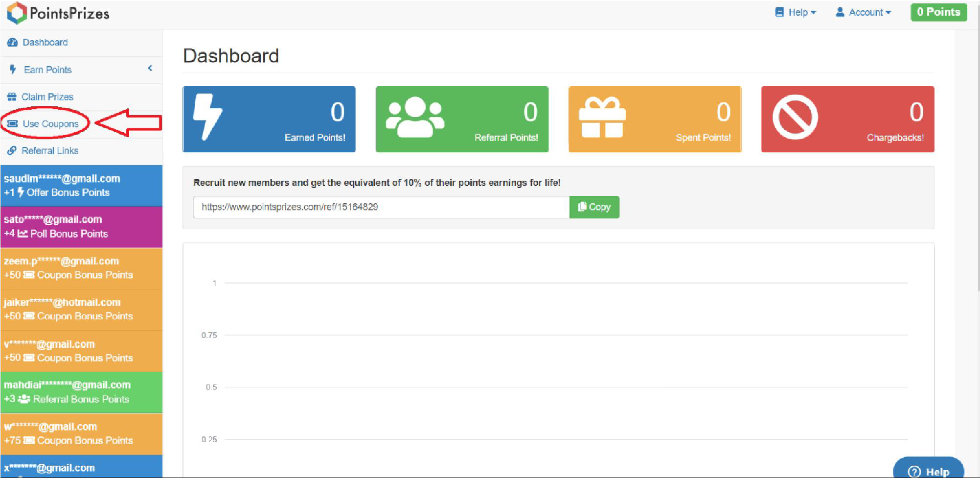Screen dimensions: 980x478
Task: Click the 0.75 chart axis label
Action: pyautogui.click(x=209, y=335)
